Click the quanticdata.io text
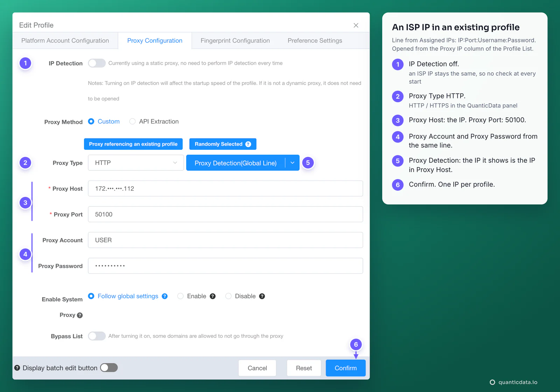This screenshot has height=392, width=560. 518,382
